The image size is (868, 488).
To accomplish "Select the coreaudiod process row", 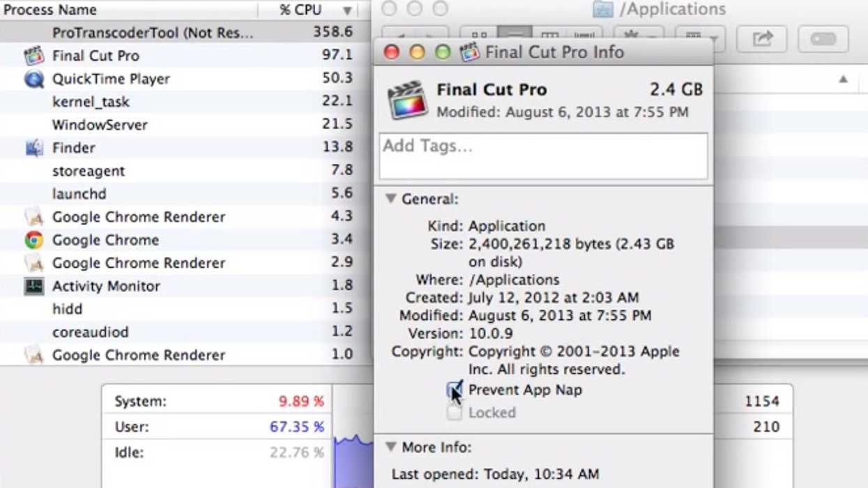I will coord(185,332).
